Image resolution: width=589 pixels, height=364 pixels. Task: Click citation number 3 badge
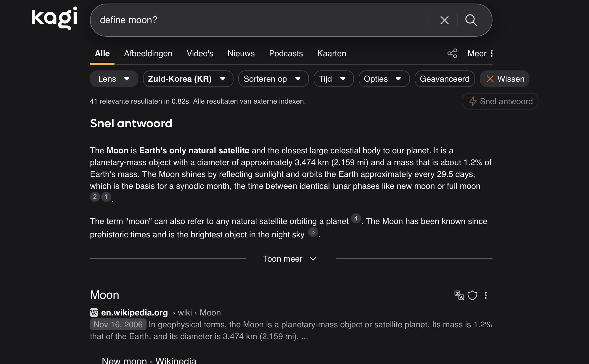click(x=313, y=232)
